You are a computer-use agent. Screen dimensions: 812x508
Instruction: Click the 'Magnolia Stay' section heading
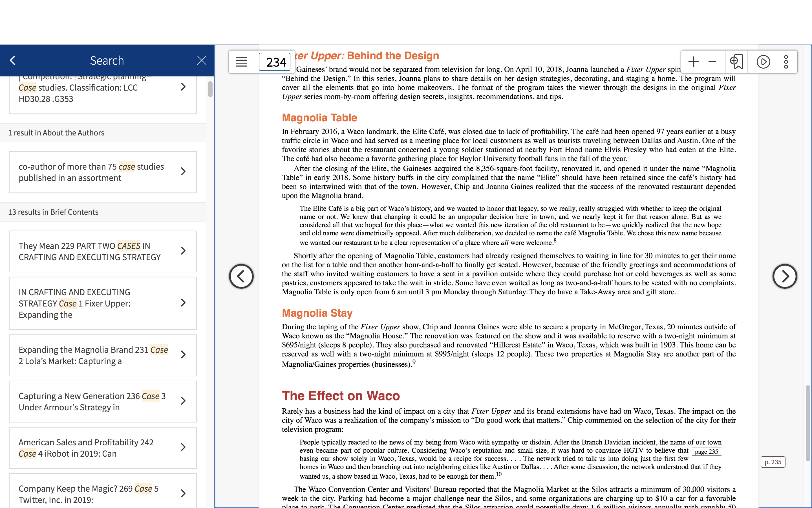317,313
